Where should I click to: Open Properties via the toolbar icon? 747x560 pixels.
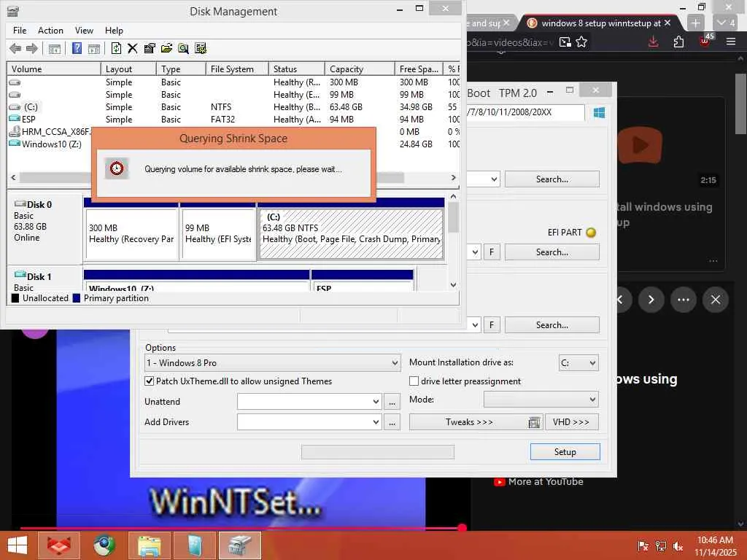click(149, 48)
